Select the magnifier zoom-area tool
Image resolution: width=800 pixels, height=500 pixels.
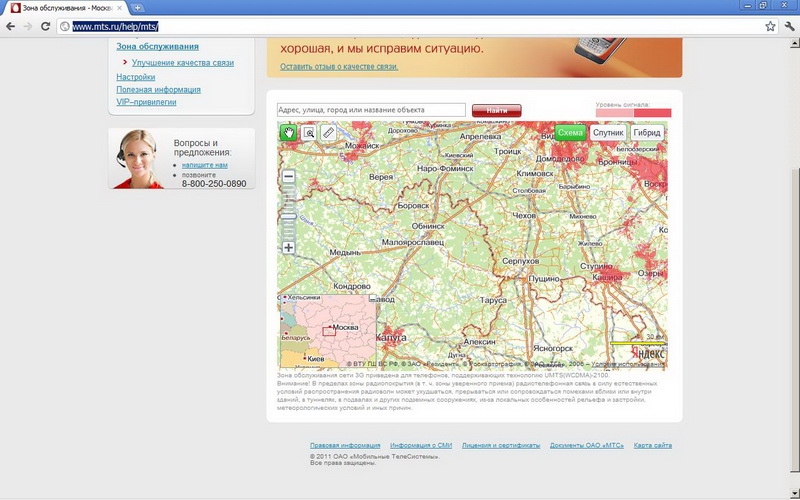point(309,133)
